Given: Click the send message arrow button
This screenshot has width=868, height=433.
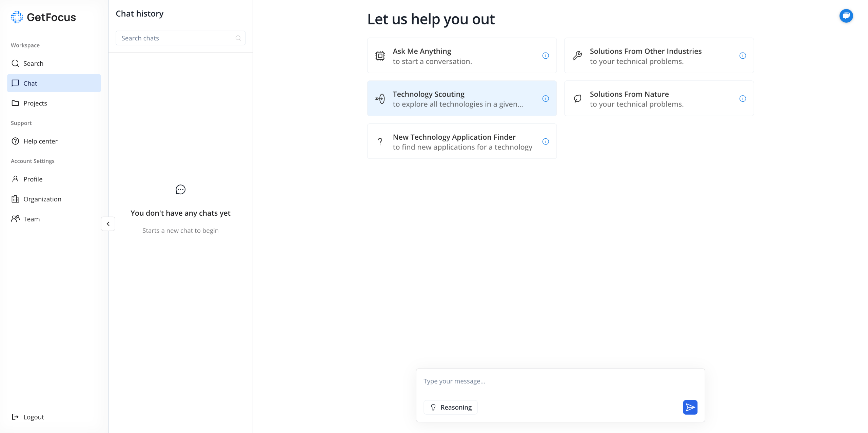Looking at the screenshot, I should (690, 407).
